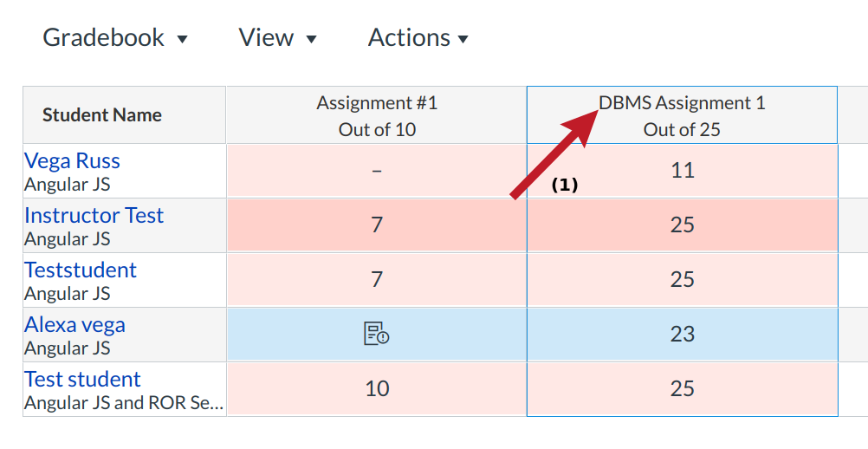Click Alexa vega's DBMS grade of 23
This screenshot has height=449, width=868.
682,334
